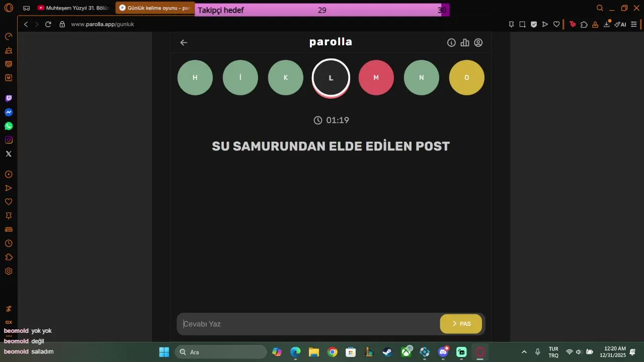Open Instagram in the sidebar
This screenshot has height=362, width=644.
(x=9, y=140)
